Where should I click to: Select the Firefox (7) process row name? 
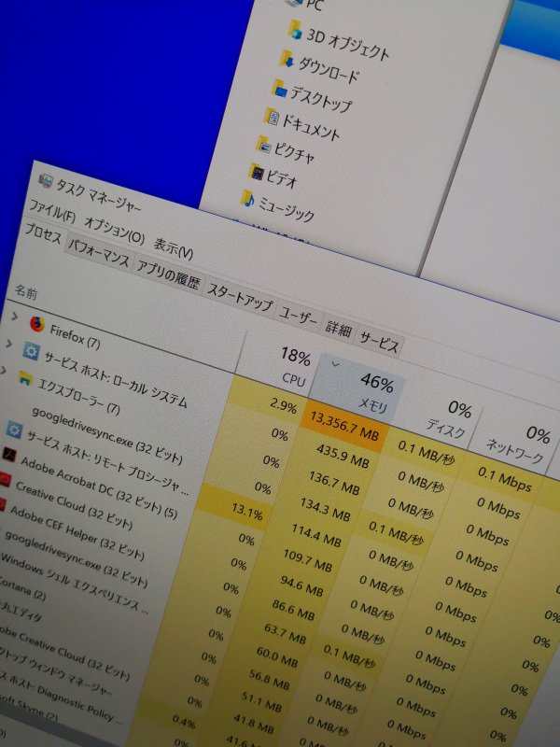(75, 336)
